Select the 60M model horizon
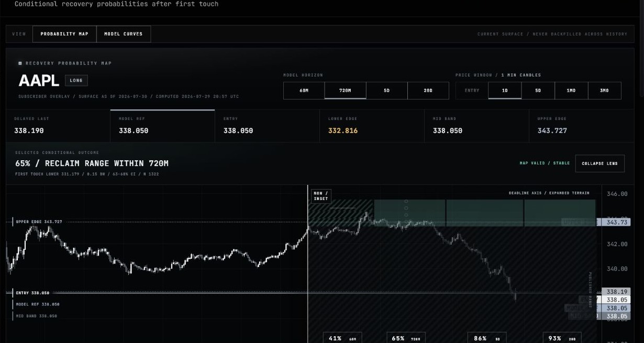Screen dimensions: 644x343 [x=304, y=91]
